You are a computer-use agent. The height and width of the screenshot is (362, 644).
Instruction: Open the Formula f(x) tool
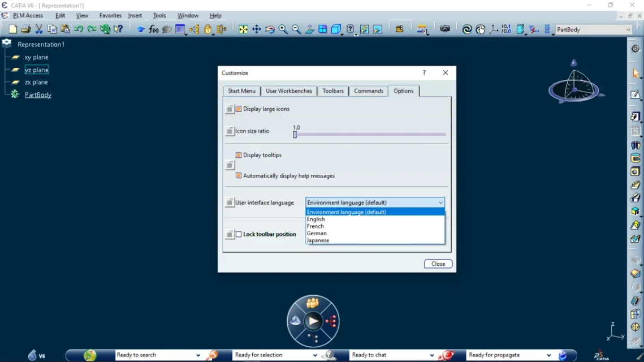(154, 29)
